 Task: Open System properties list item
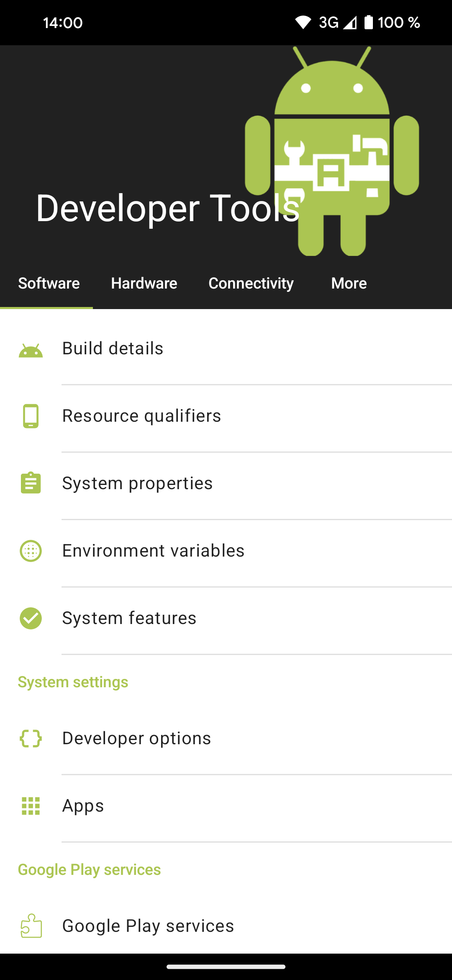click(x=226, y=483)
